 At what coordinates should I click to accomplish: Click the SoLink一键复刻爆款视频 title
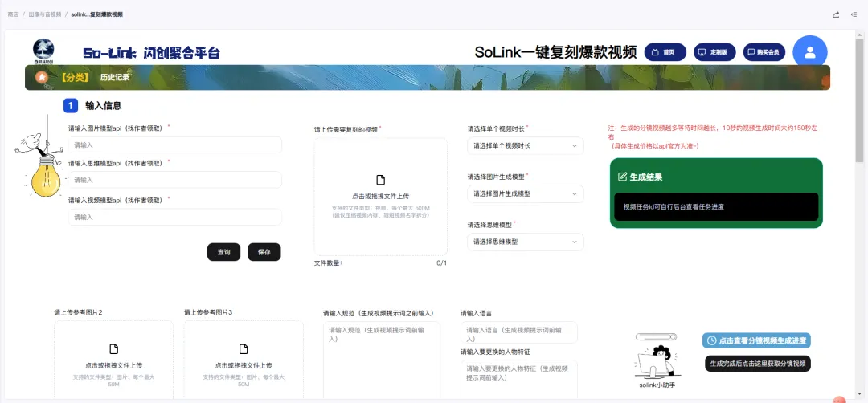click(556, 52)
